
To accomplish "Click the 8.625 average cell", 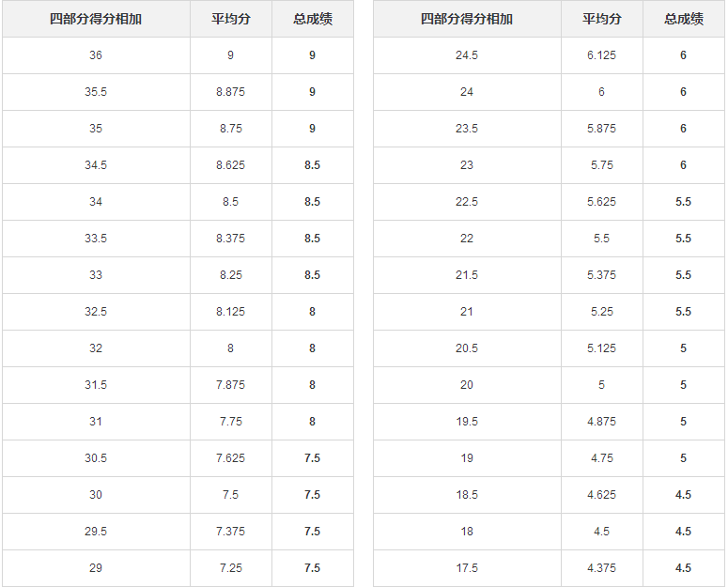I will [230, 165].
